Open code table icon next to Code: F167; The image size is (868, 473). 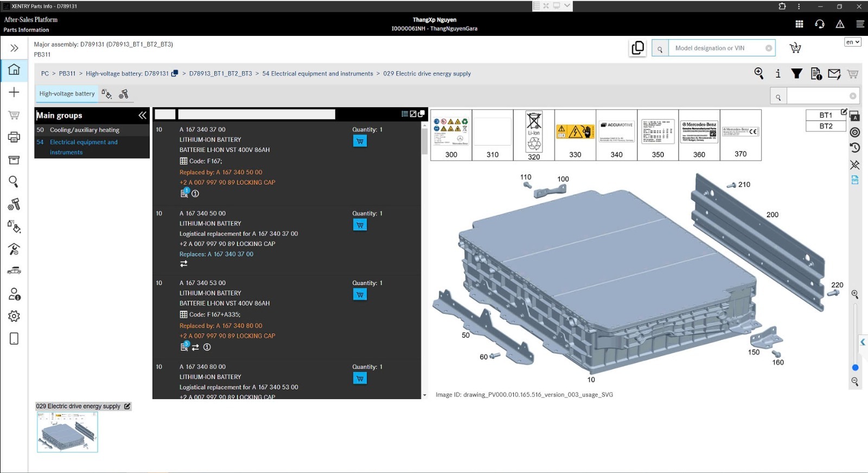[x=183, y=161]
